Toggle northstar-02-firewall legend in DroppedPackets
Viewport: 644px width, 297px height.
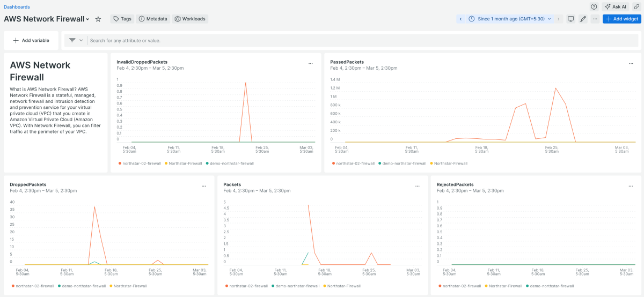coord(32,286)
